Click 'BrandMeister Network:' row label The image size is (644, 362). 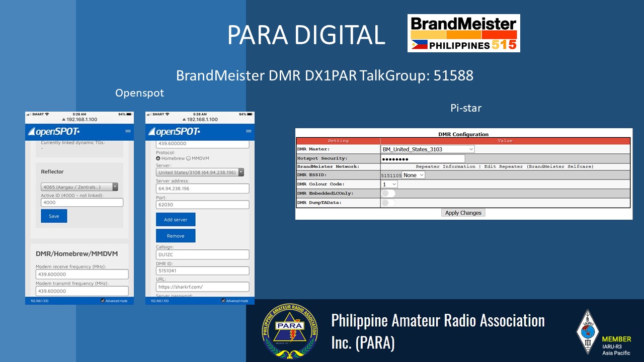pos(329,166)
